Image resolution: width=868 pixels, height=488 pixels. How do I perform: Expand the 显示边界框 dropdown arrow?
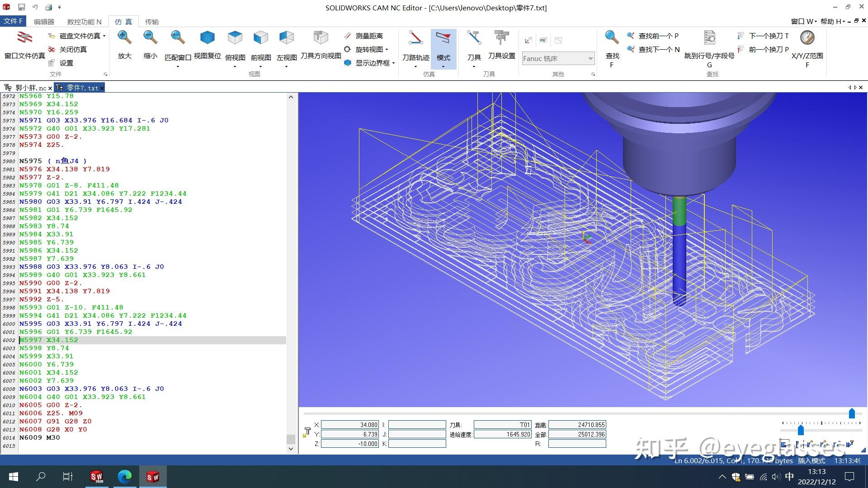pos(394,63)
